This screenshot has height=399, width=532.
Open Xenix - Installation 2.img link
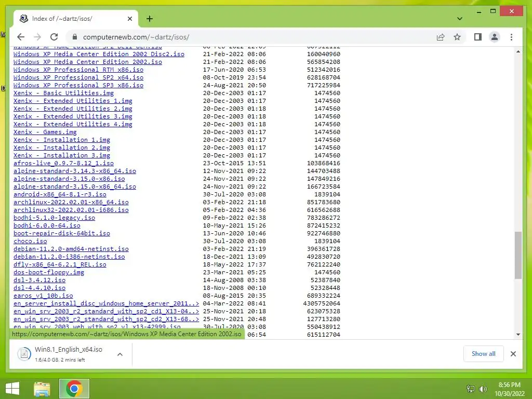coord(62,148)
